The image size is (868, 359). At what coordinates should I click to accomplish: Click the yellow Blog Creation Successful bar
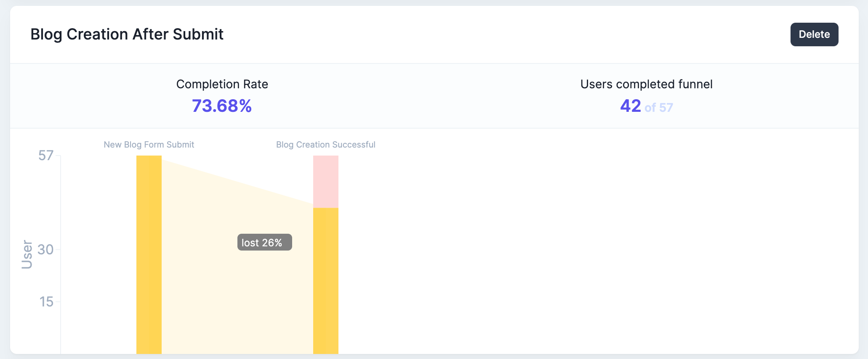326,281
